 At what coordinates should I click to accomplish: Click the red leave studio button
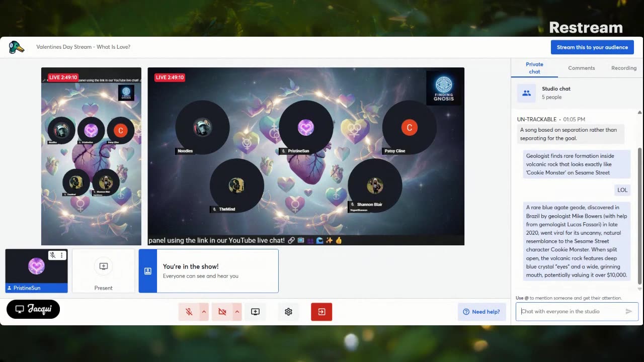[321, 312]
